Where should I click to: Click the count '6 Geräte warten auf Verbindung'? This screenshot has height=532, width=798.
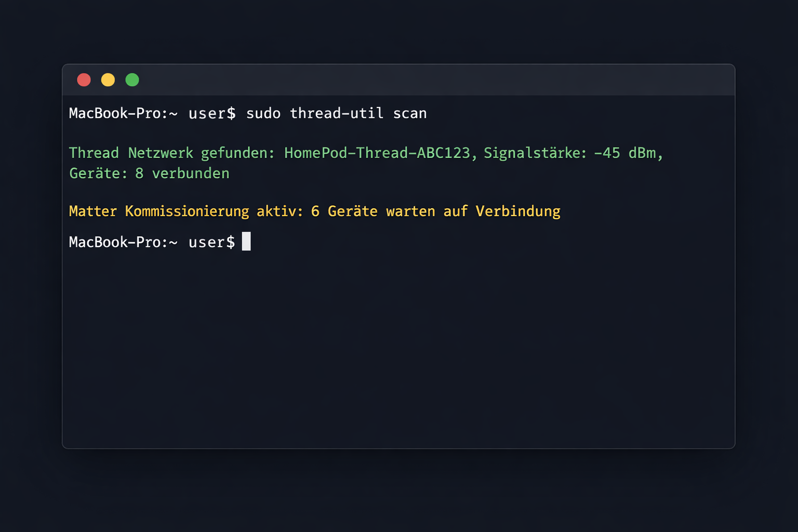438,211
